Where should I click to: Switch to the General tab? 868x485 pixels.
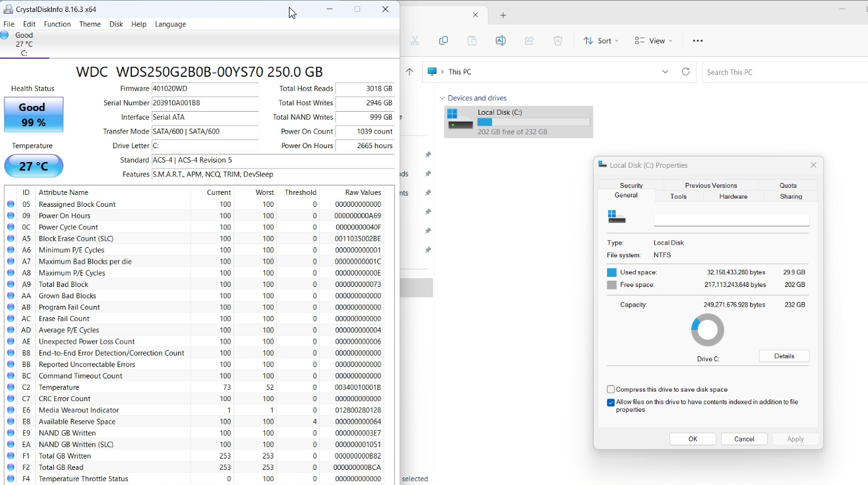(x=626, y=196)
